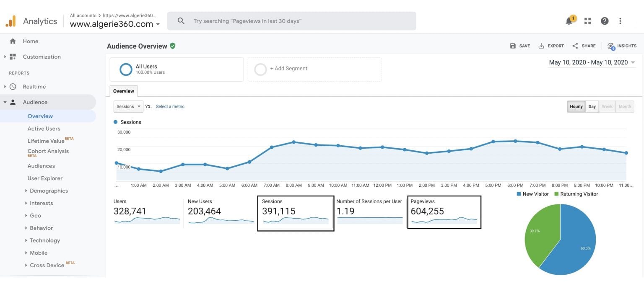Open Active Users in Audience menu
644x299 pixels.
44,129
